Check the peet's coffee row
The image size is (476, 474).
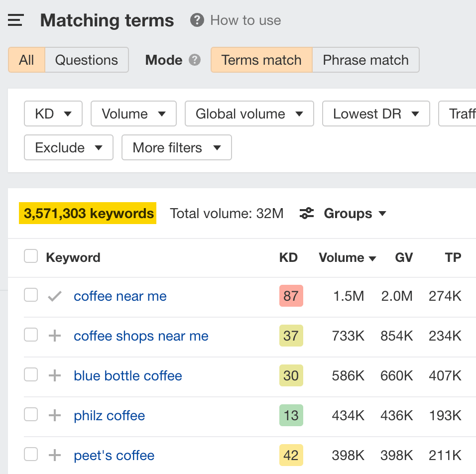(31, 454)
